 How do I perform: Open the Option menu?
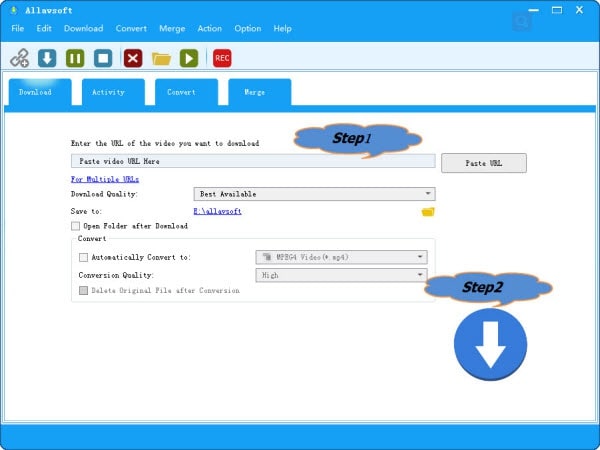click(x=247, y=28)
